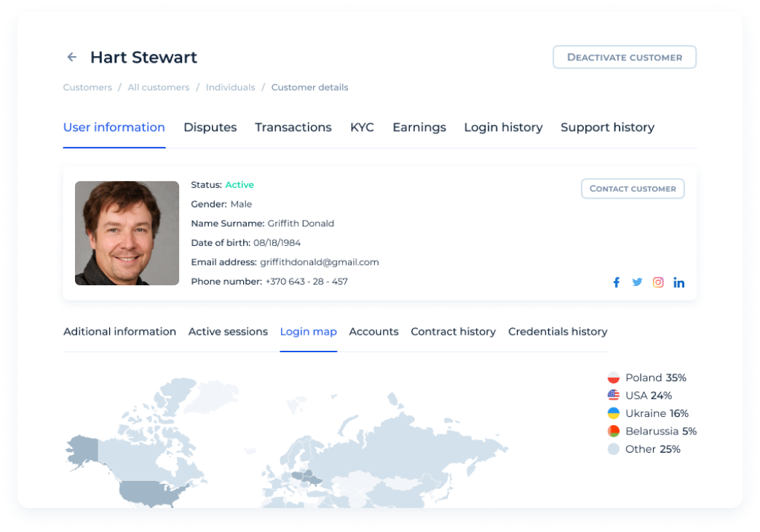The image size is (760, 532).
Task: Open the customer's Facebook profile icon
Action: tap(616, 282)
